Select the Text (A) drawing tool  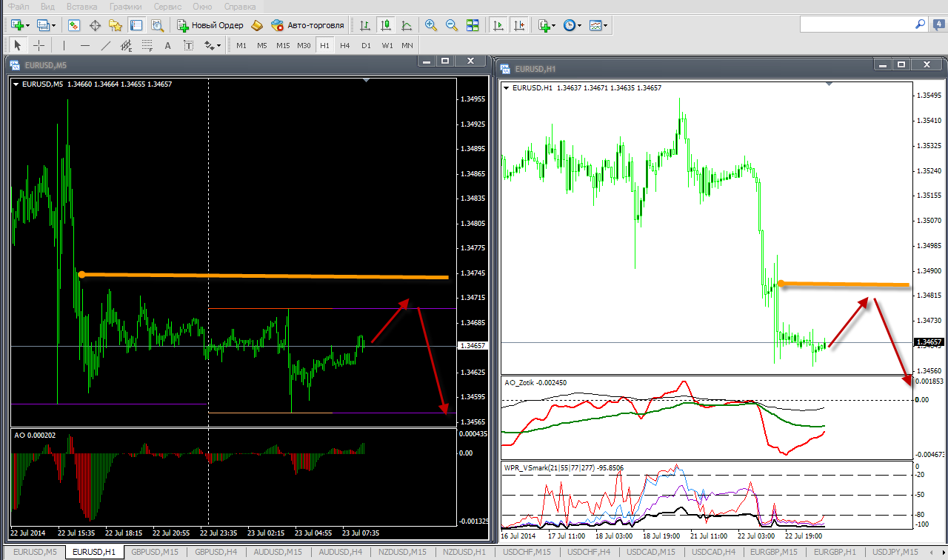(x=167, y=45)
